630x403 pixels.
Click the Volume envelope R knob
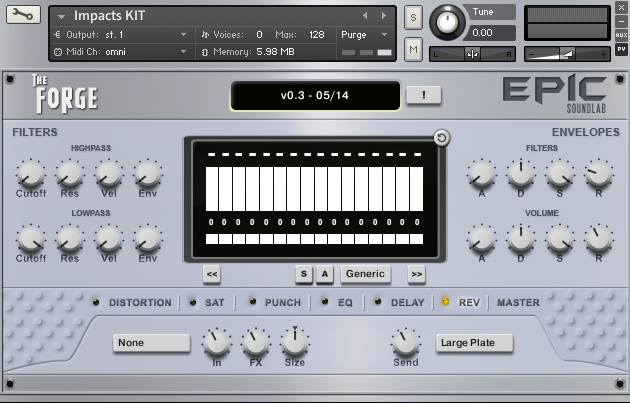point(599,239)
